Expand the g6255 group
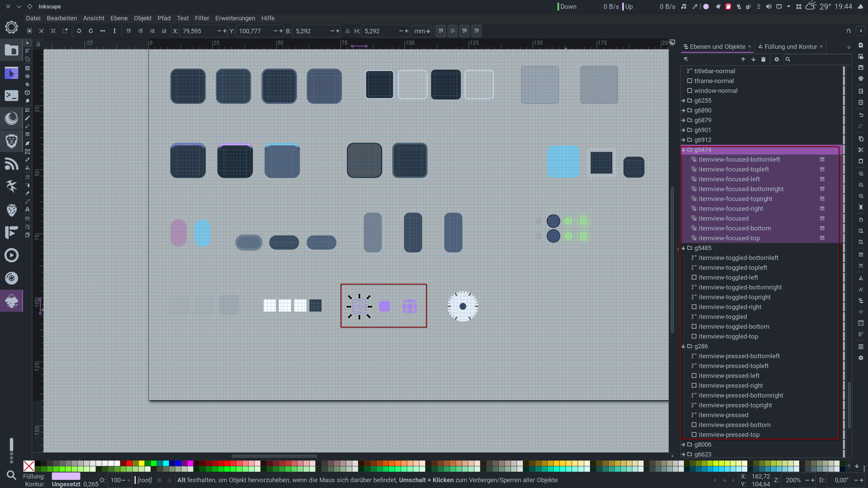Image resolution: width=868 pixels, height=488 pixels. [x=683, y=101]
